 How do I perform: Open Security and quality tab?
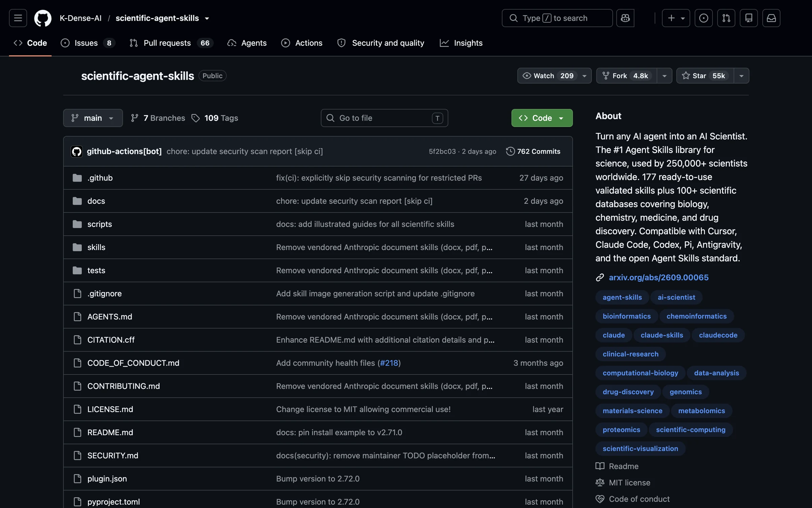[x=381, y=43]
